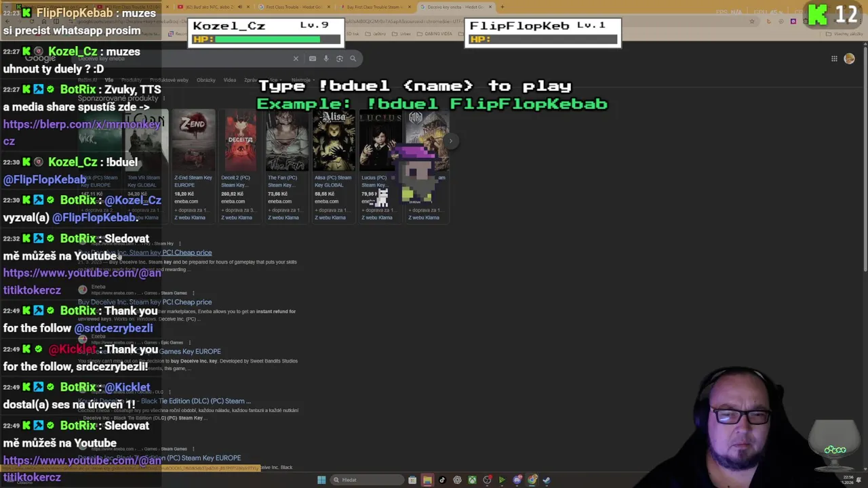Open the first youtube.com/@antitiktokercz chat link
Viewport: 868px width, 488px height.
tap(81, 281)
